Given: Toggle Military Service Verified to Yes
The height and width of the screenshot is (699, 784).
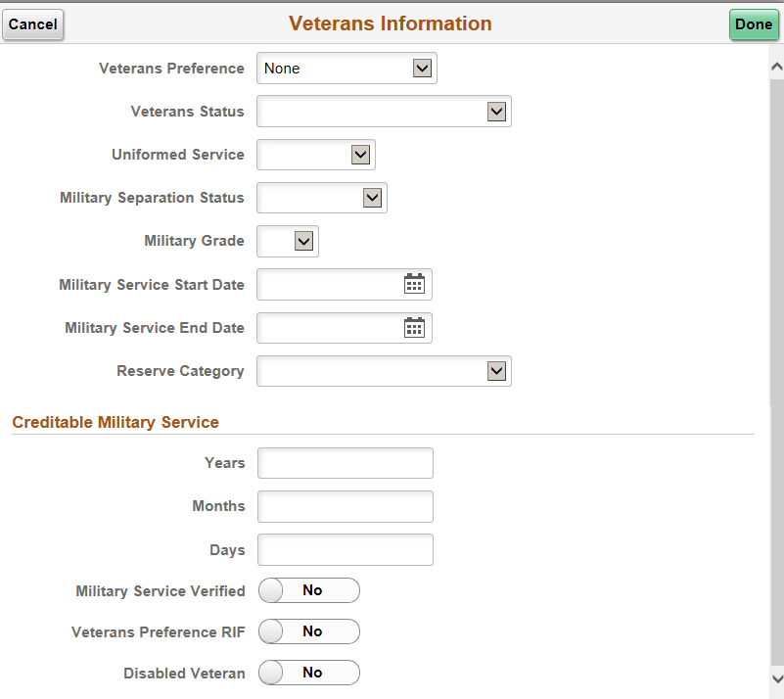Looking at the screenshot, I should coord(308,590).
